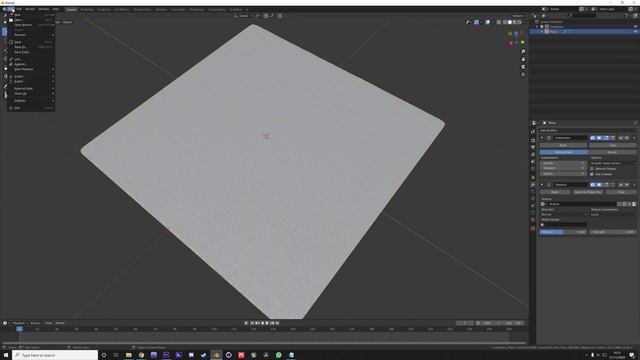Show Displace texture in texture tab icon
The height and width of the screenshot is (360, 640).
click(634, 204)
